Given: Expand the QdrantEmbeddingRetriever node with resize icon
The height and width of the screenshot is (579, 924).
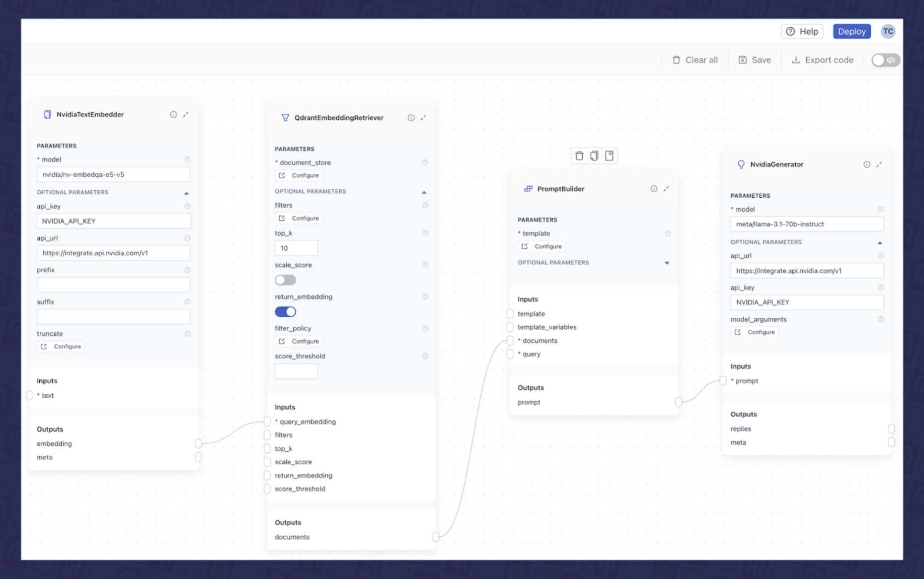Looking at the screenshot, I should tap(423, 118).
